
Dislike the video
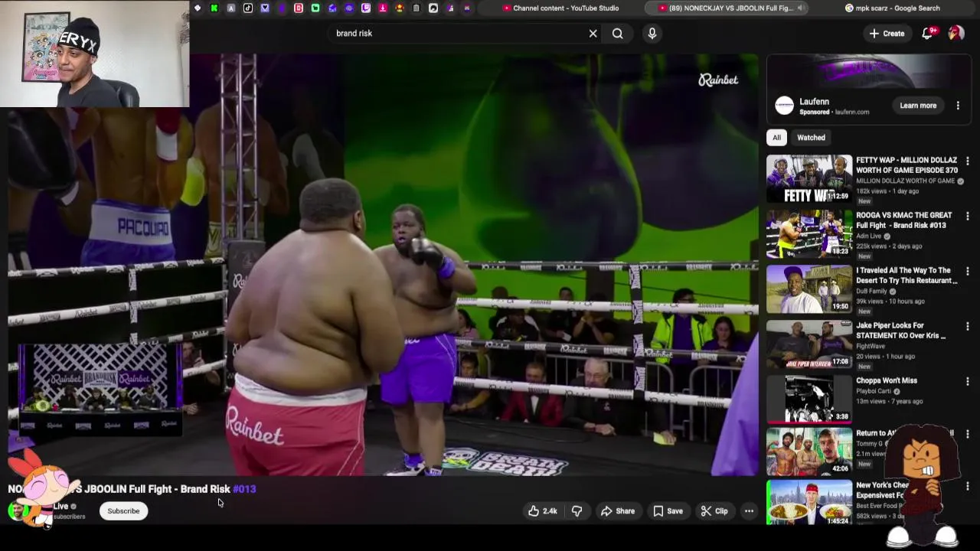pyautogui.click(x=577, y=511)
